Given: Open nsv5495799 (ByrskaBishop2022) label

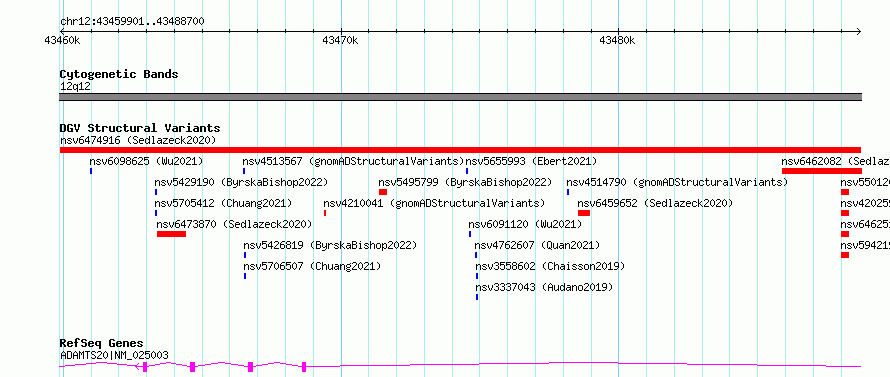Looking at the screenshot, I should click(465, 182).
